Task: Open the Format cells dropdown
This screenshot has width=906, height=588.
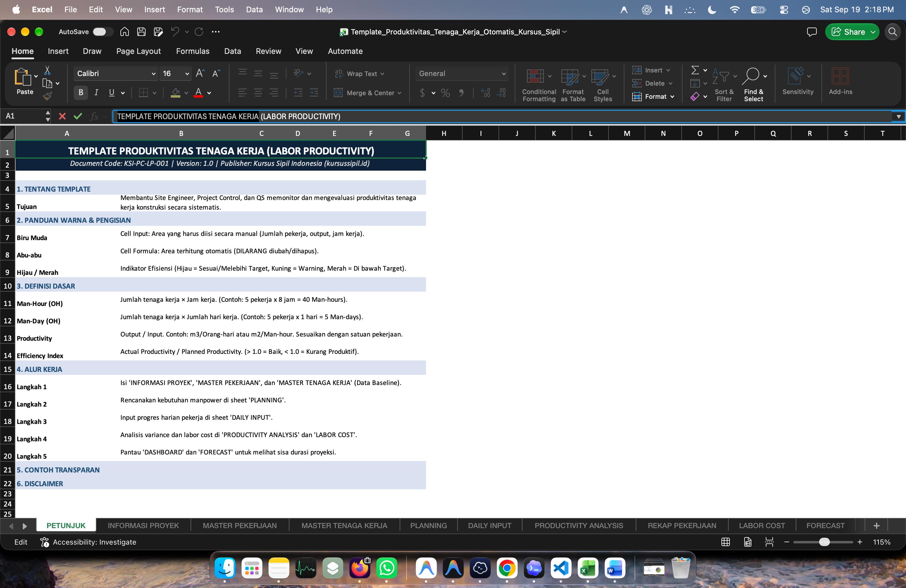Action: click(x=653, y=97)
